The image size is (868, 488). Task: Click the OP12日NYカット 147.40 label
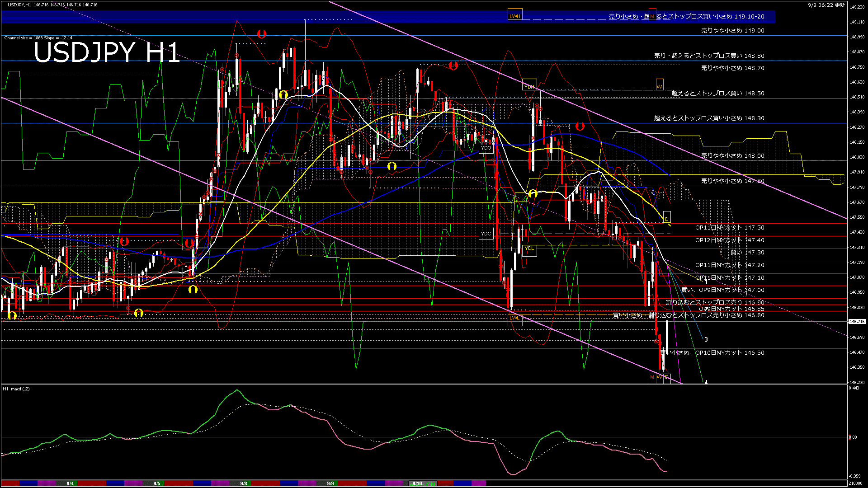point(730,240)
